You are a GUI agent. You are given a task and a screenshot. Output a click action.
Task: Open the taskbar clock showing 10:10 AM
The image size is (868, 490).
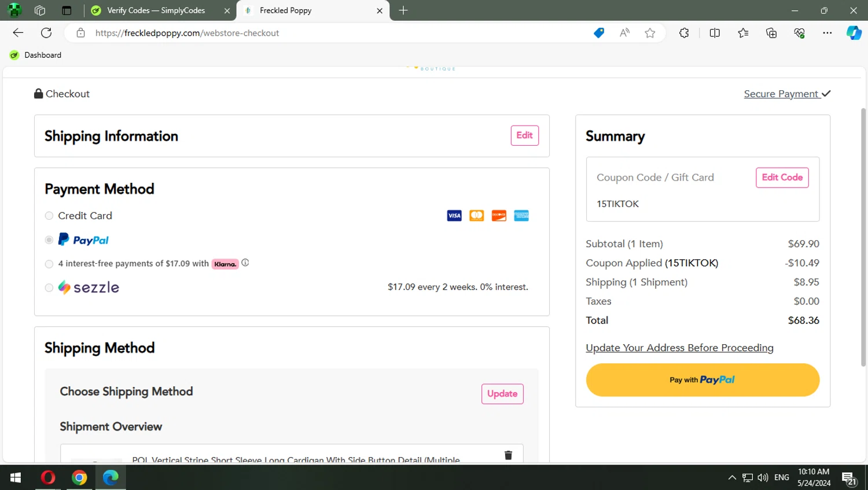[x=814, y=477]
